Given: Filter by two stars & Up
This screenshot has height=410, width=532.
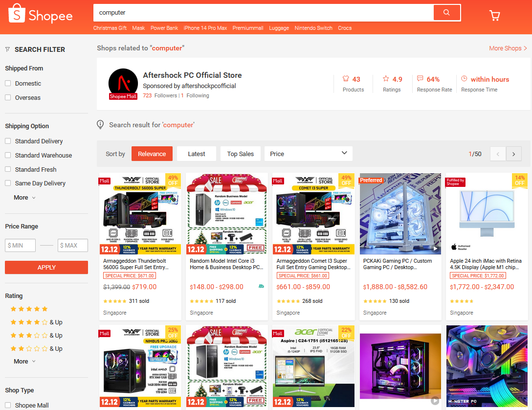Looking at the screenshot, I should click(36, 348).
